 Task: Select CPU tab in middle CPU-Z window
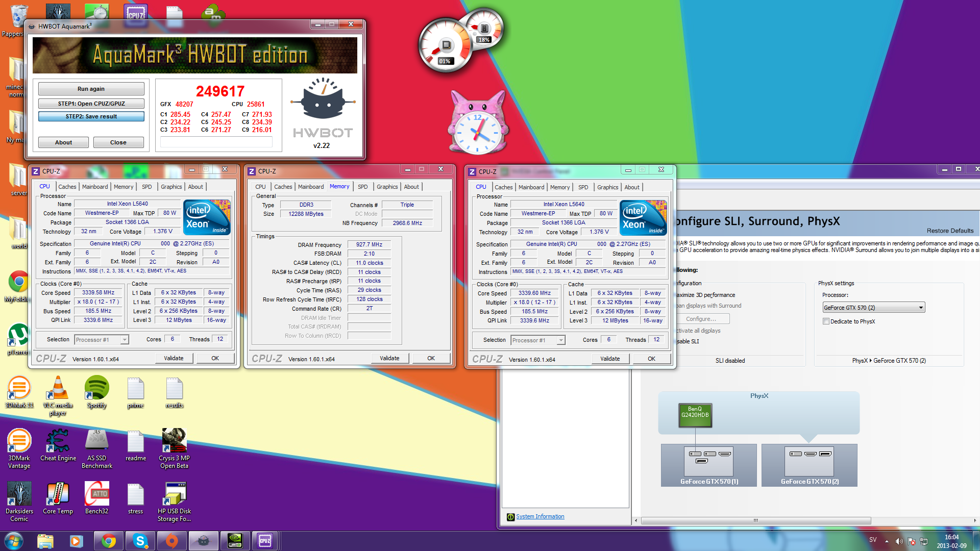coord(260,187)
